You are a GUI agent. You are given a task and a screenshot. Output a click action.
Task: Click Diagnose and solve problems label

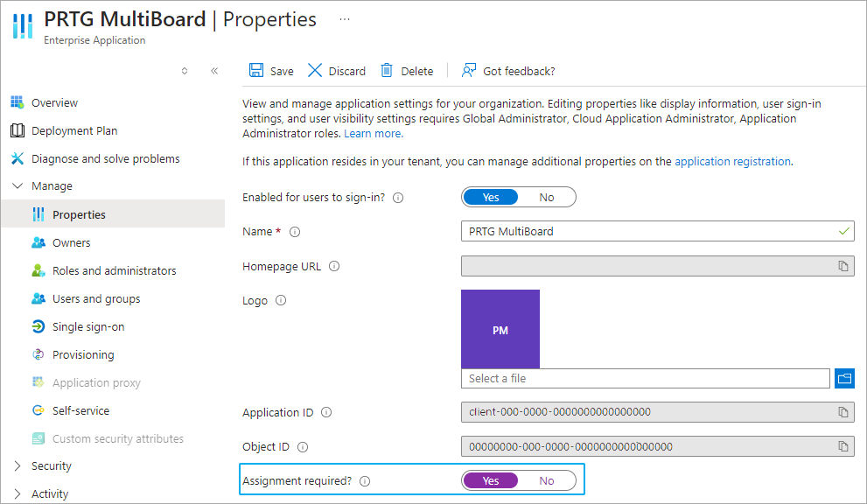(106, 158)
